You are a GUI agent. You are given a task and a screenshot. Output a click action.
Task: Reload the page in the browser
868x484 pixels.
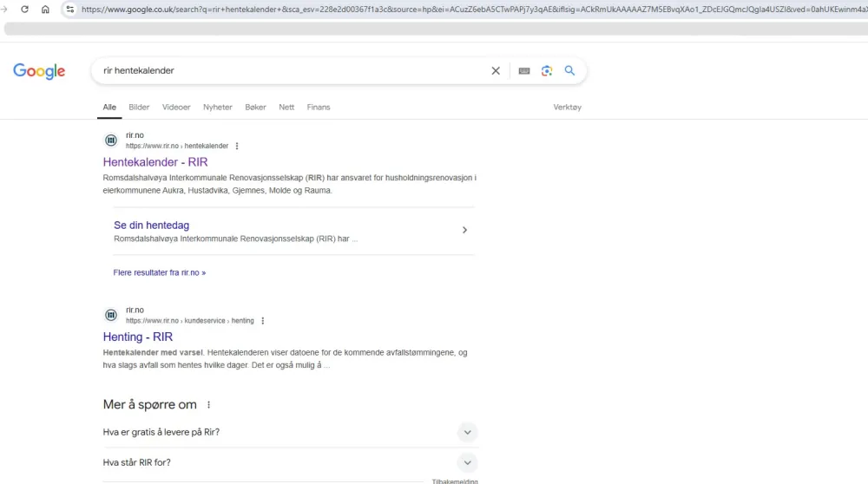[x=24, y=10]
